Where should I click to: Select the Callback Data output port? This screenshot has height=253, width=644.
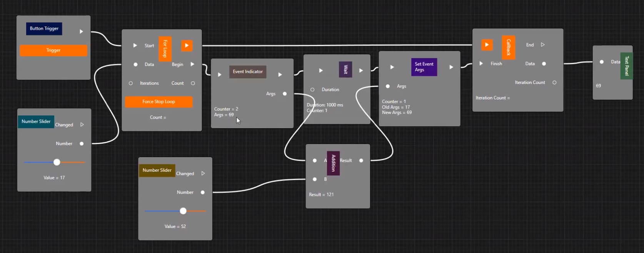(x=544, y=64)
